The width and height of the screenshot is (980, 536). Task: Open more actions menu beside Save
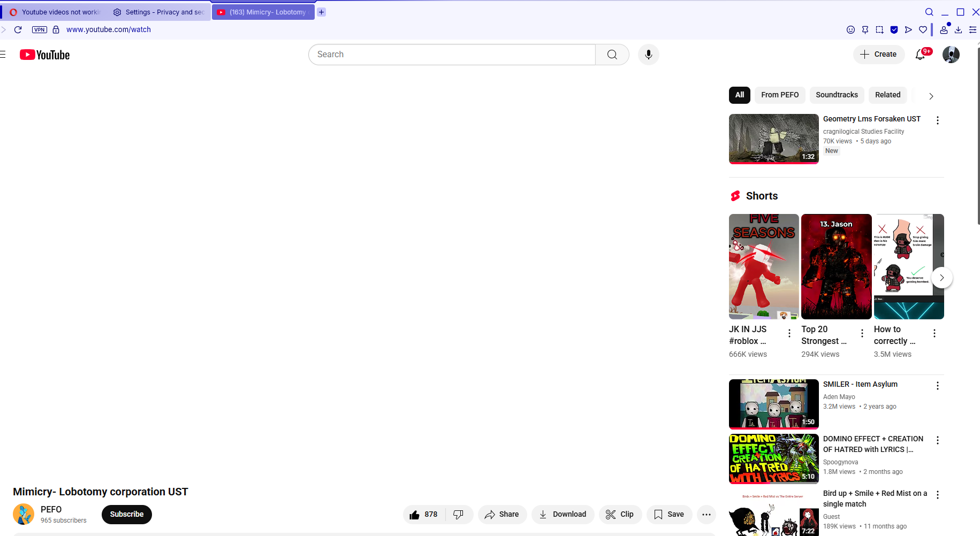click(x=706, y=514)
